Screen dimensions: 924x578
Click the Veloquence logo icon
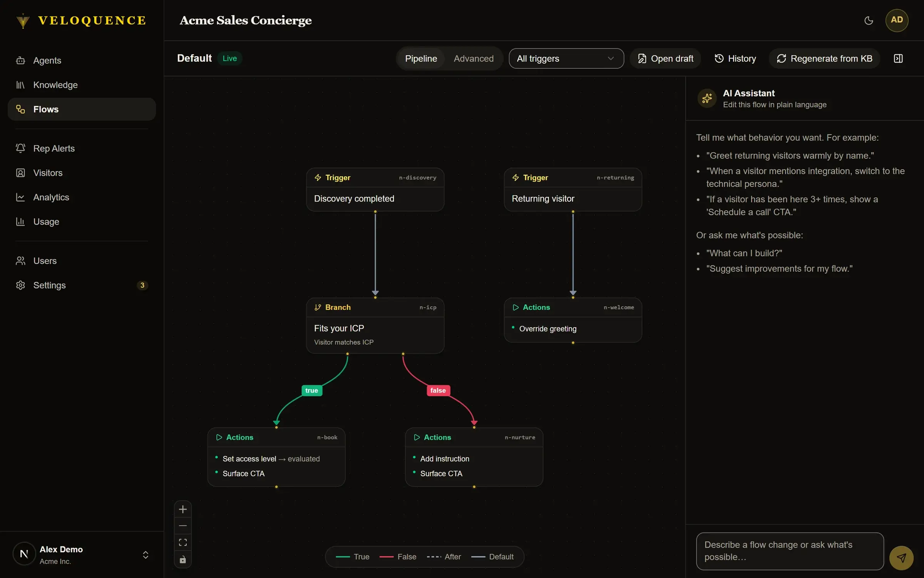(x=23, y=20)
